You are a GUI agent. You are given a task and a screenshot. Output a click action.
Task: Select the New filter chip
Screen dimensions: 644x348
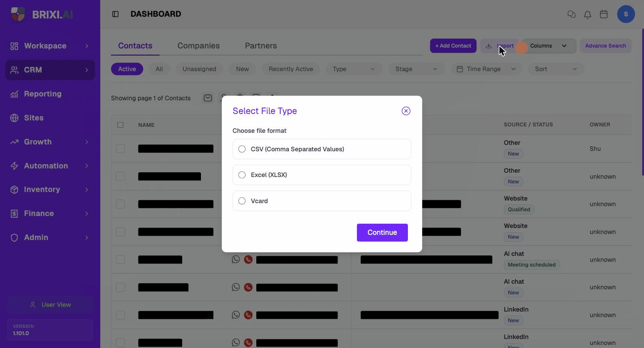point(242,69)
